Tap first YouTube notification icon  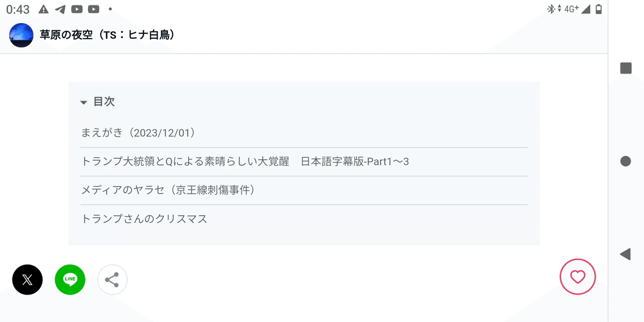[x=77, y=9]
